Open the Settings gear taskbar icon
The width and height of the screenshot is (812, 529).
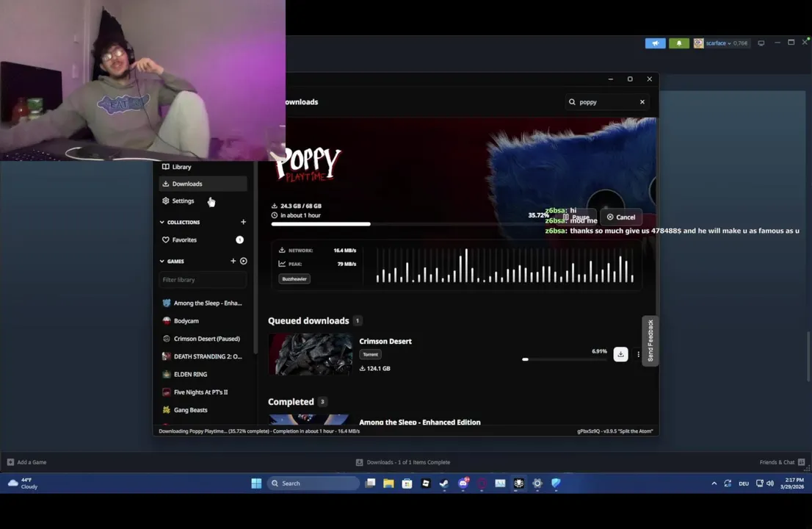click(537, 483)
